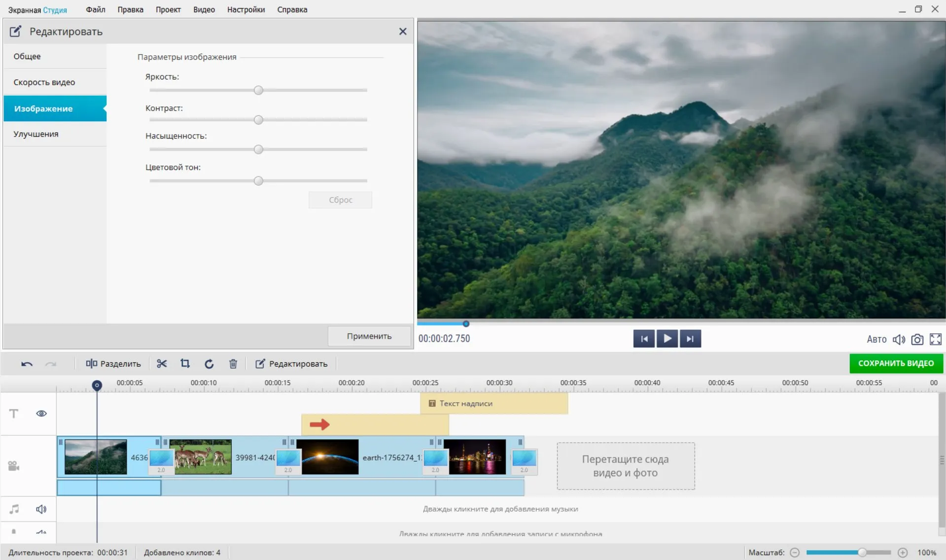
Task: Click the Яркость slider handle
Action: (258, 90)
